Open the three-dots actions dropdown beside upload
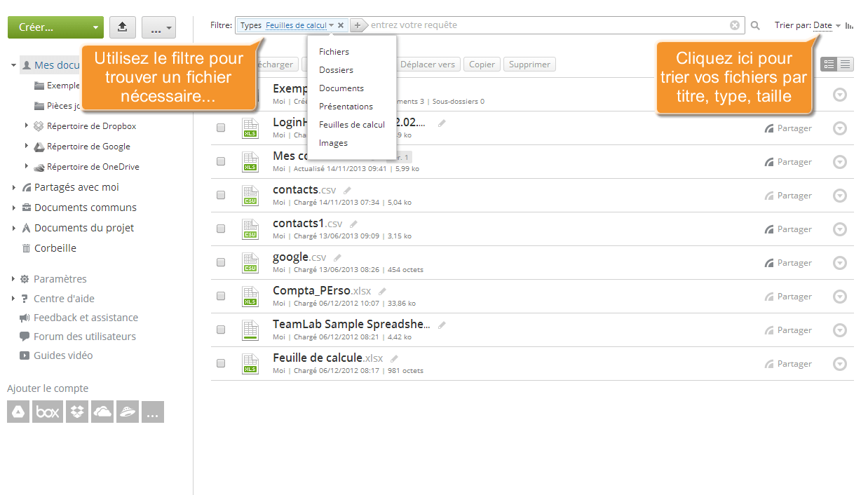Screen dimensions: 868x495 tap(158, 27)
